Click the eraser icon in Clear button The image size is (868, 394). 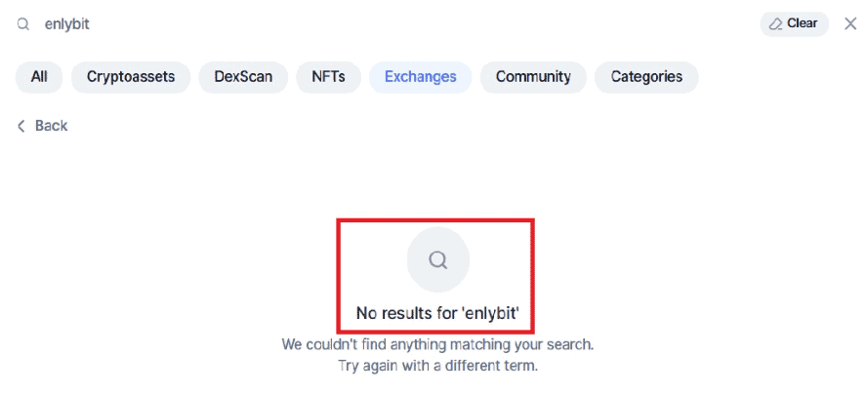pos(775,23)
